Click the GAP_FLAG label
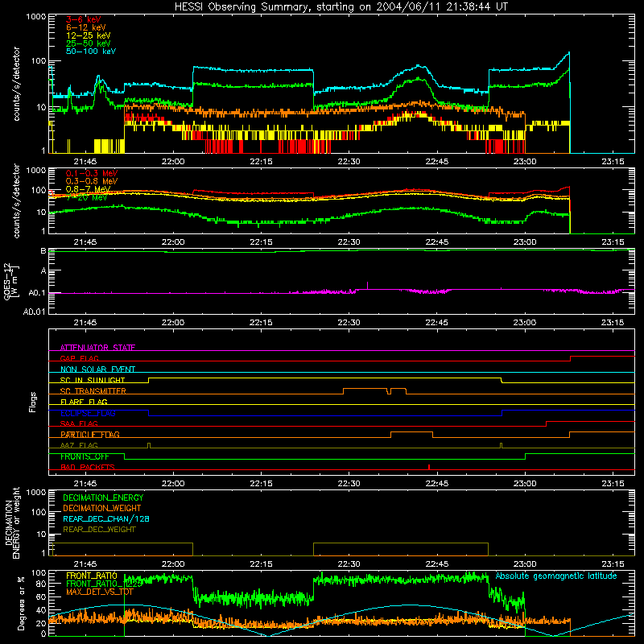Viewport: 644px width, 644px height. [x=79, y=358]
